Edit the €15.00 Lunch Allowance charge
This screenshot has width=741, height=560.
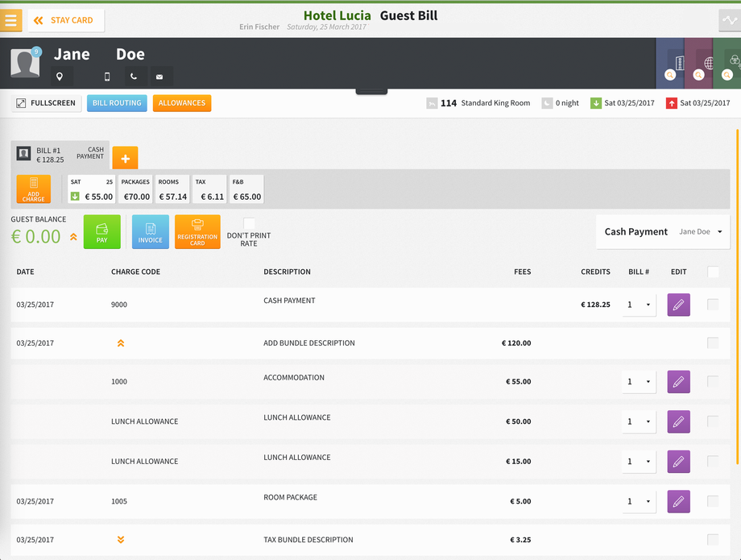tap(679, 462)
